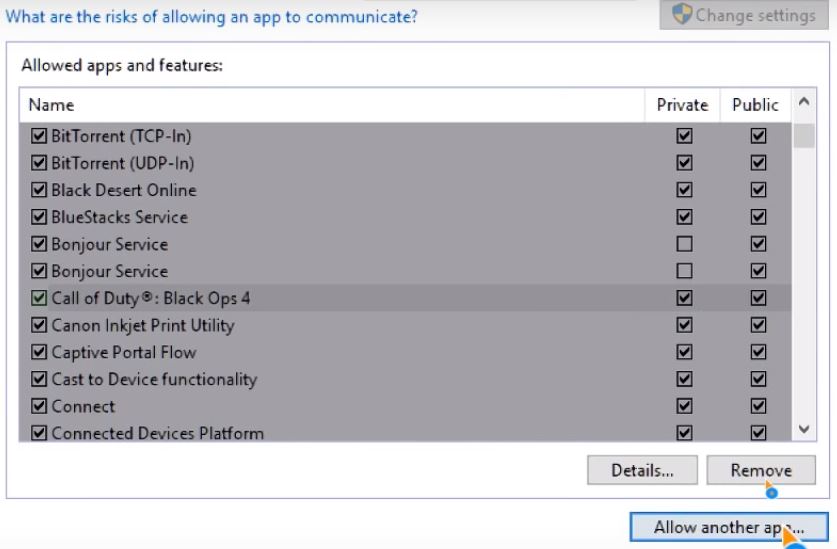This screenshot has width=837, height=549.
Task: Toggle Public for Call of Duty Black Ops 4
Action: coord(758,297)
